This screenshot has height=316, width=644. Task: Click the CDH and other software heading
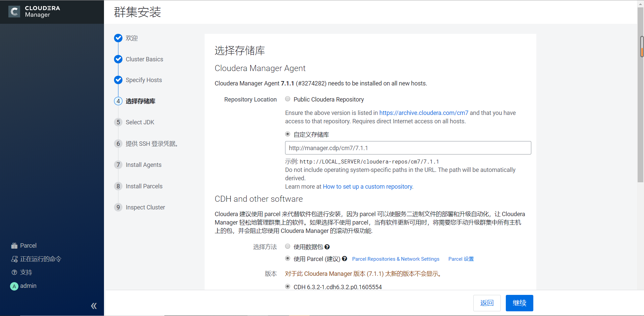point(259,199)
